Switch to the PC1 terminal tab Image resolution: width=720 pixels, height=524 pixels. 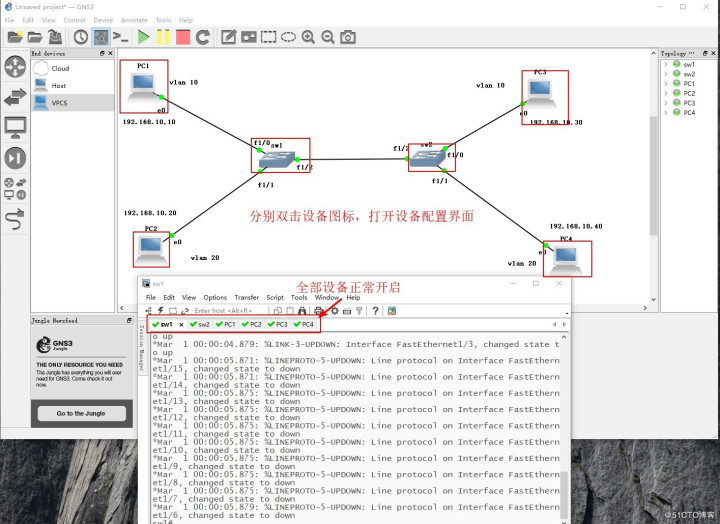tap(226, 324)
